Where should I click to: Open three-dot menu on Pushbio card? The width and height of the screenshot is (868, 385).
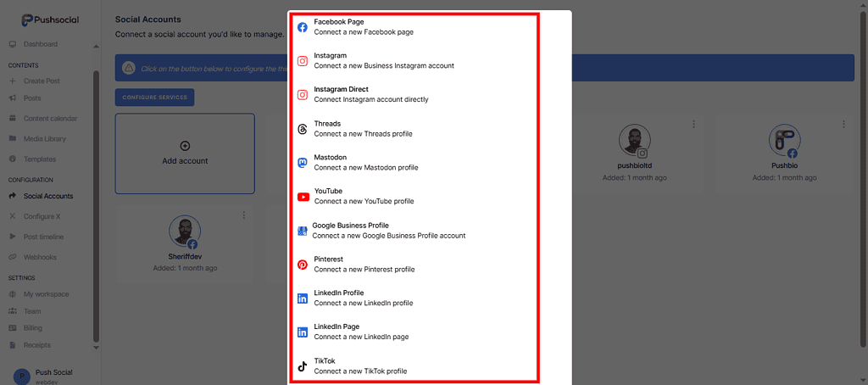[843, 124]
